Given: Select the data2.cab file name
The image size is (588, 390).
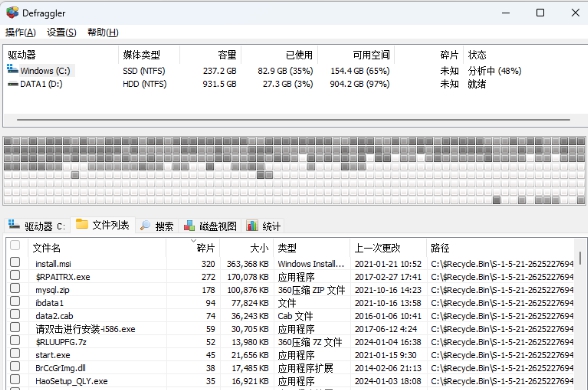Looking at the screenshot, I should [54, 316].
